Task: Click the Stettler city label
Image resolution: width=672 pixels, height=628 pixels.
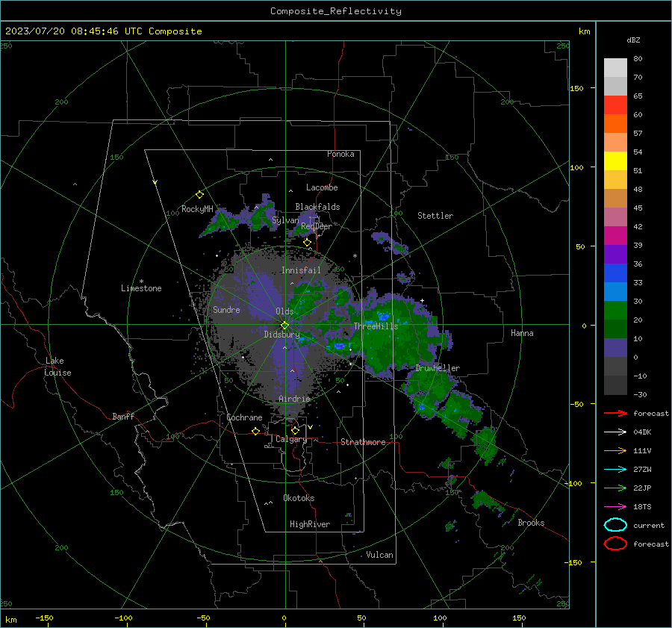Action: coord(435,216)
